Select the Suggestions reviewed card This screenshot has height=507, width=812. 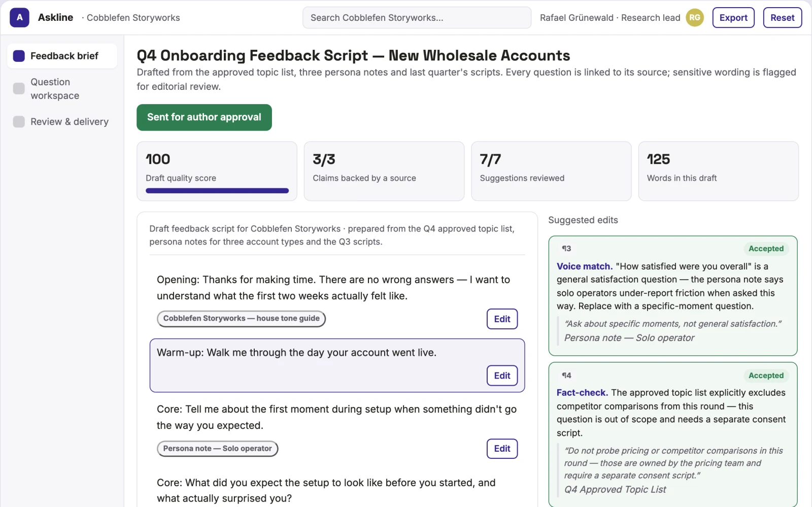click(x=551, y=171)
